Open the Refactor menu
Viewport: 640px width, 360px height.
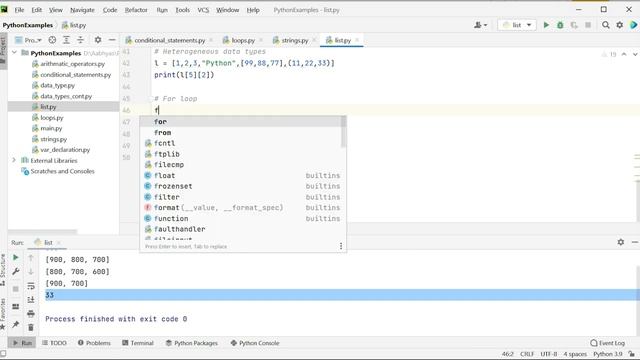click(136, 10)
